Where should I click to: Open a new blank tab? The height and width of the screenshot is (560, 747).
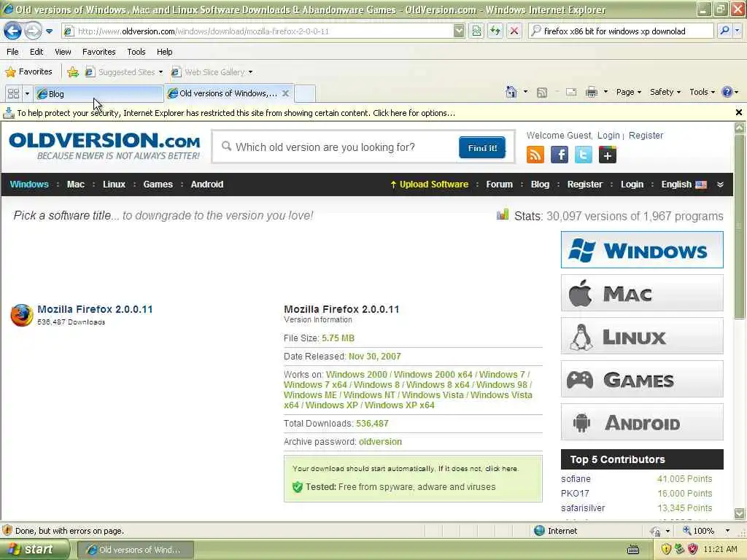(x=305, y=94)
